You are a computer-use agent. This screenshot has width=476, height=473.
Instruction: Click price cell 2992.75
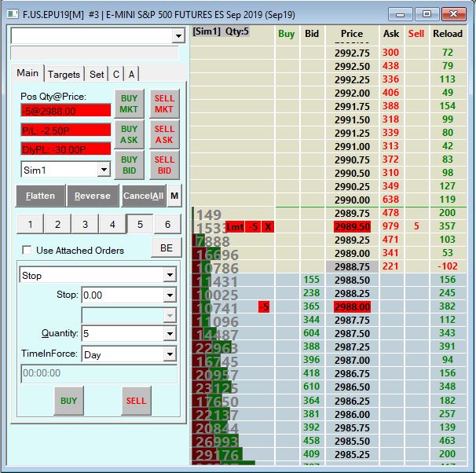click(x=352, y=53)
